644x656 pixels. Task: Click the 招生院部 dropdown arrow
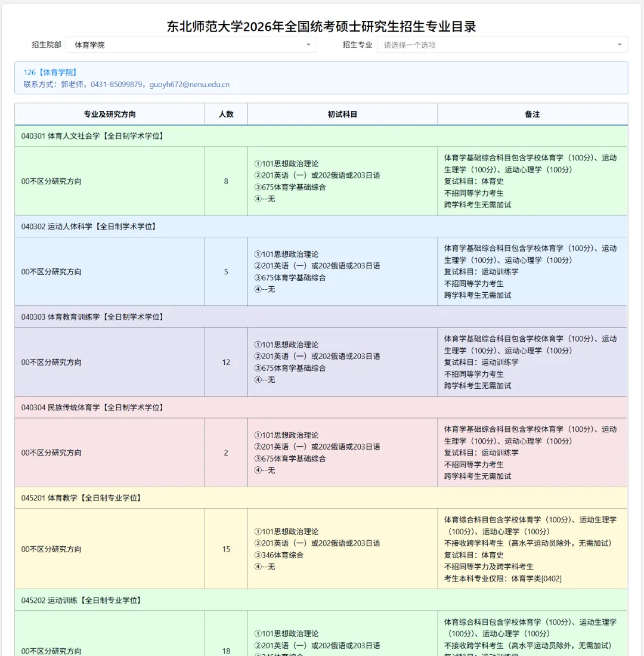point(308,45)
